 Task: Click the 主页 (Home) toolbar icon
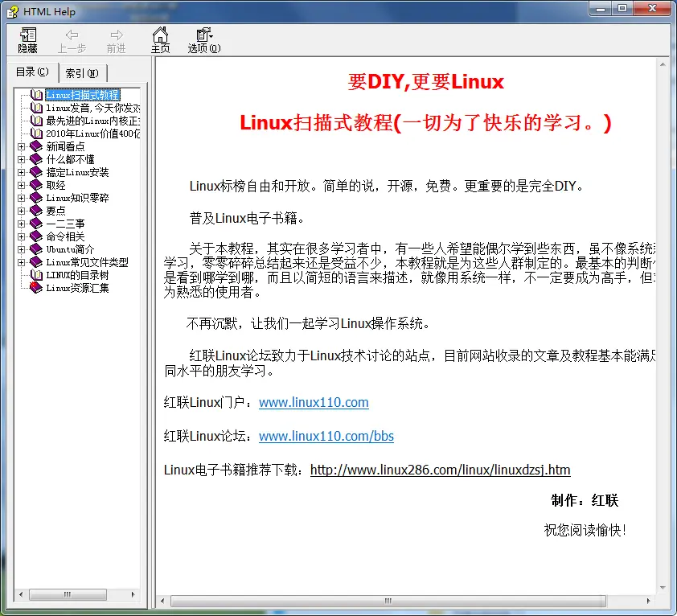pyautogui.click(x=160, y=39)
